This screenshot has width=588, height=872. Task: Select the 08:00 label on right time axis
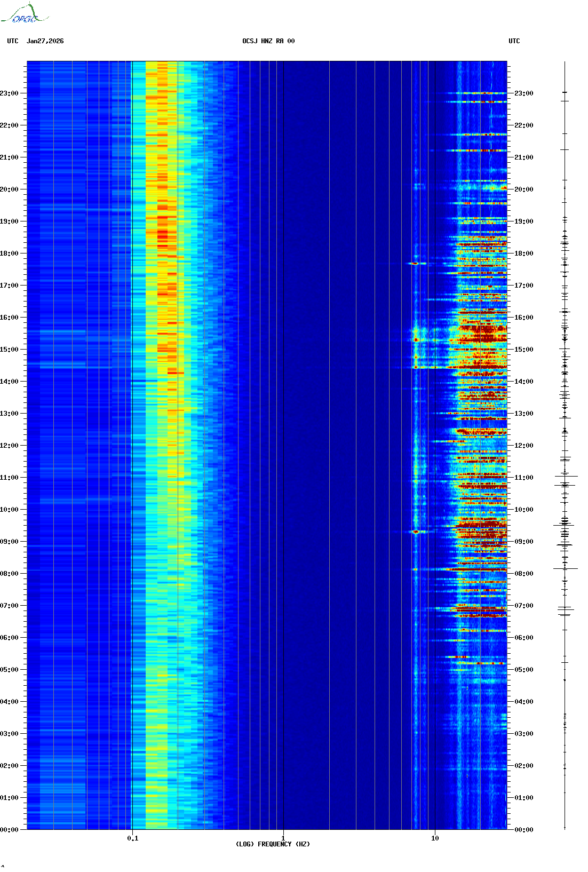point(523,574)
